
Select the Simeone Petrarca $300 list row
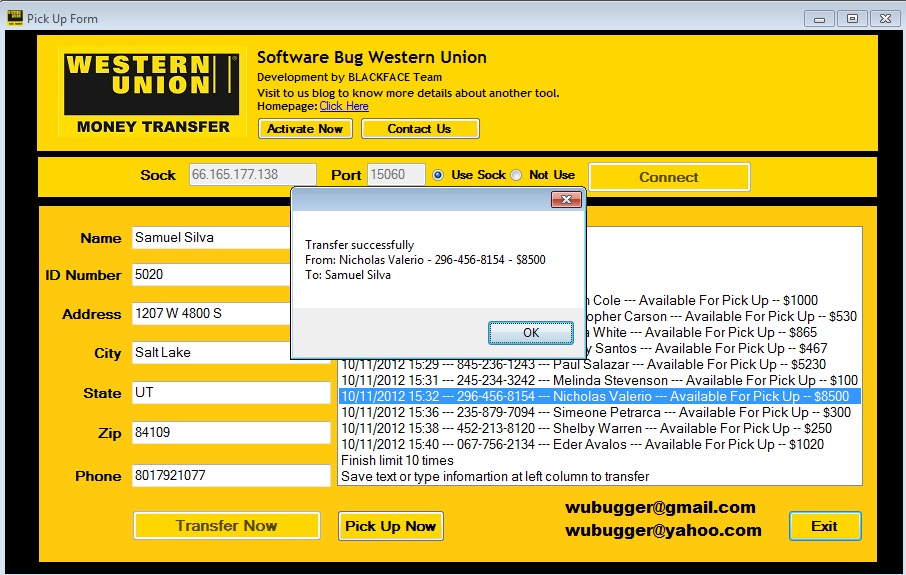click(600, 413)
